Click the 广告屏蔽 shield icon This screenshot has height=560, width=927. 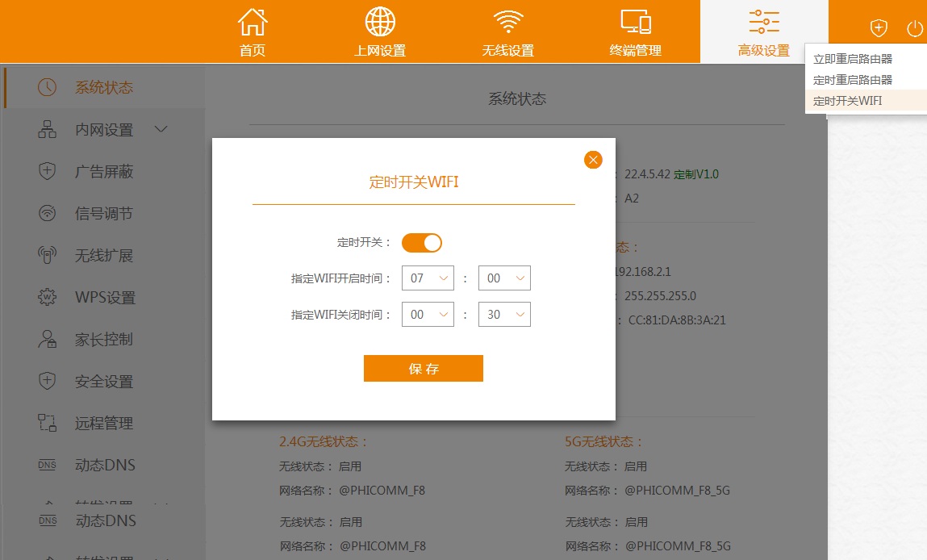coord(48,172)
